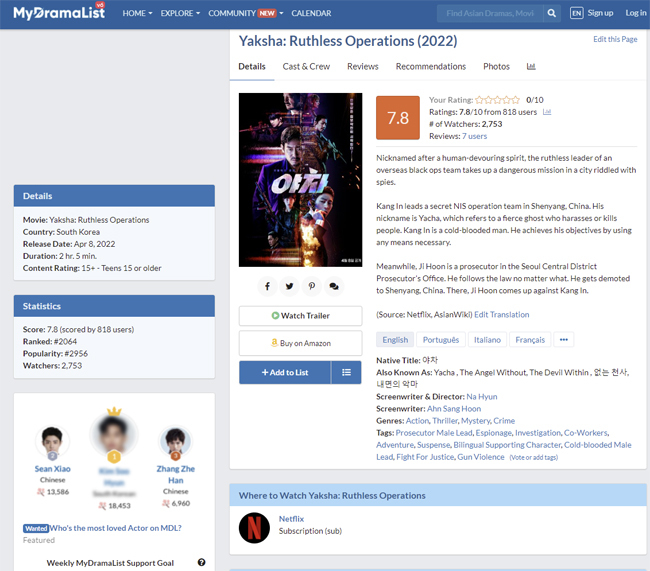Screen dimensions: 650x571
Task: Expand the EXPLORE menu
Action: pyautogui.click(x=180, y=13)
